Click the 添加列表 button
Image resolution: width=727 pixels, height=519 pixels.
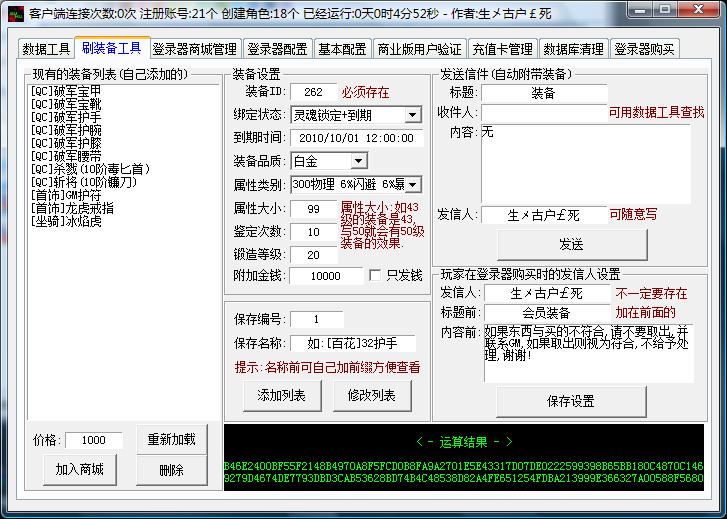281,395
